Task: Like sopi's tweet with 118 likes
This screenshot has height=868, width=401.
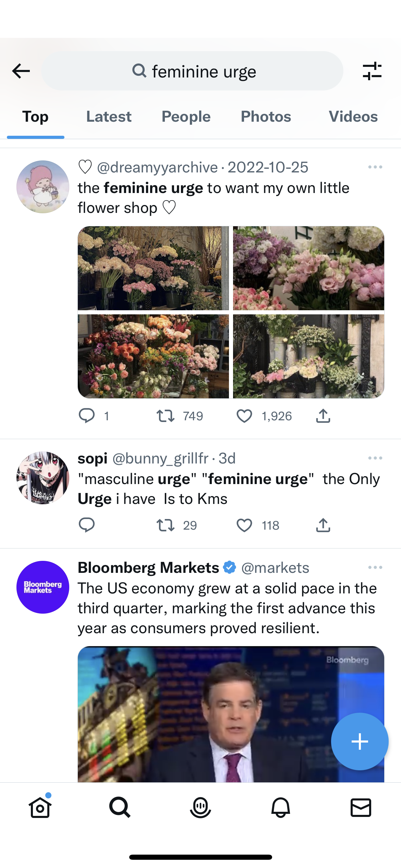Action: tap(244, 525)
